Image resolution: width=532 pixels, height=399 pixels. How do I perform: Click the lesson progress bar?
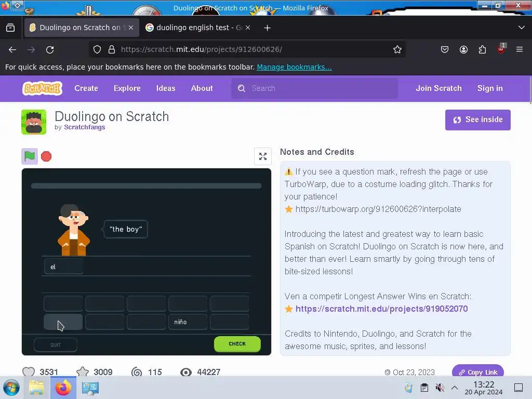(x=146, y=185)
